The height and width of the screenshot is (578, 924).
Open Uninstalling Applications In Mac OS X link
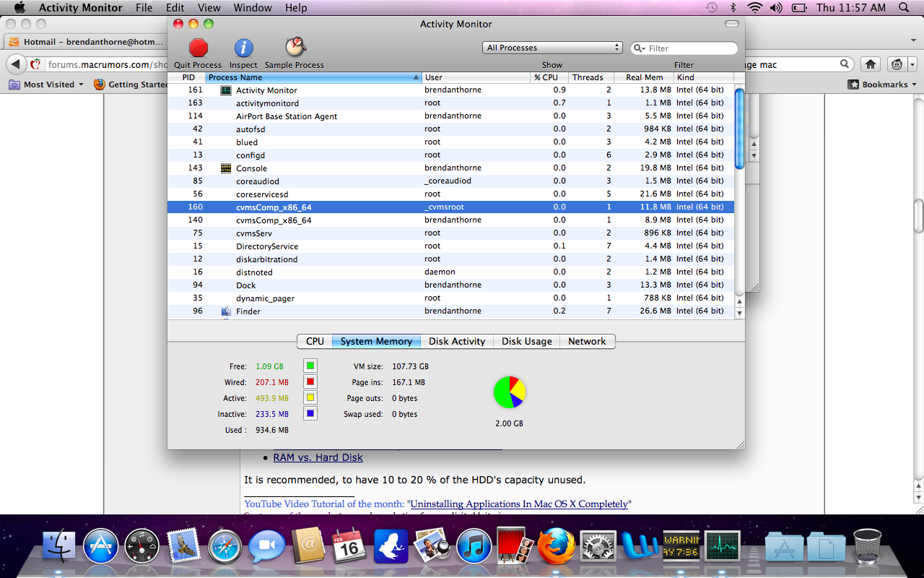[519, 504]
